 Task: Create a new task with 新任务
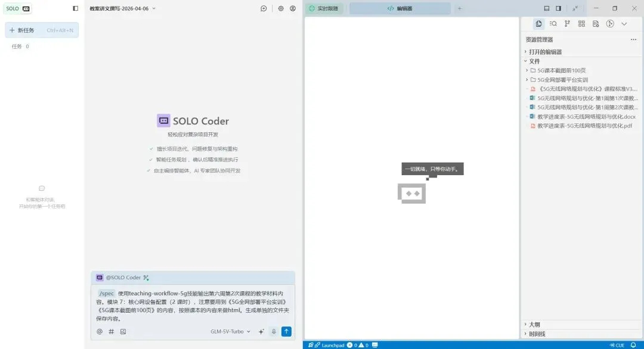coord(42,30)
